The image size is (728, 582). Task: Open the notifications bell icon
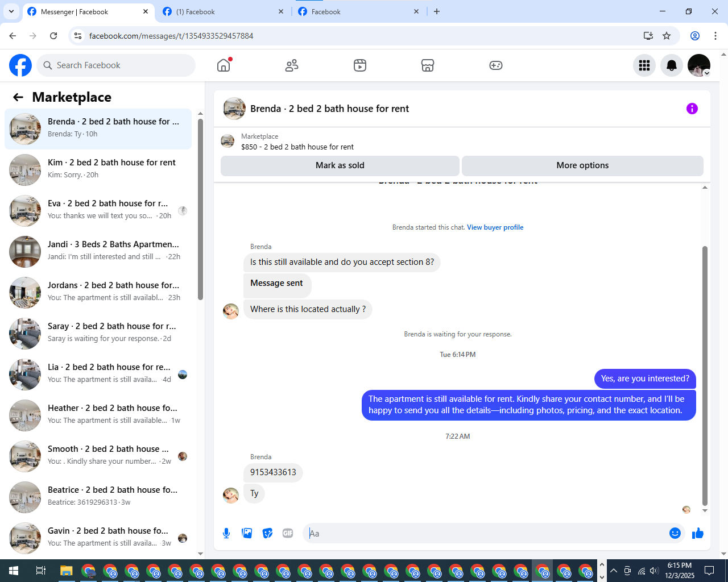[x=672, y=65]
